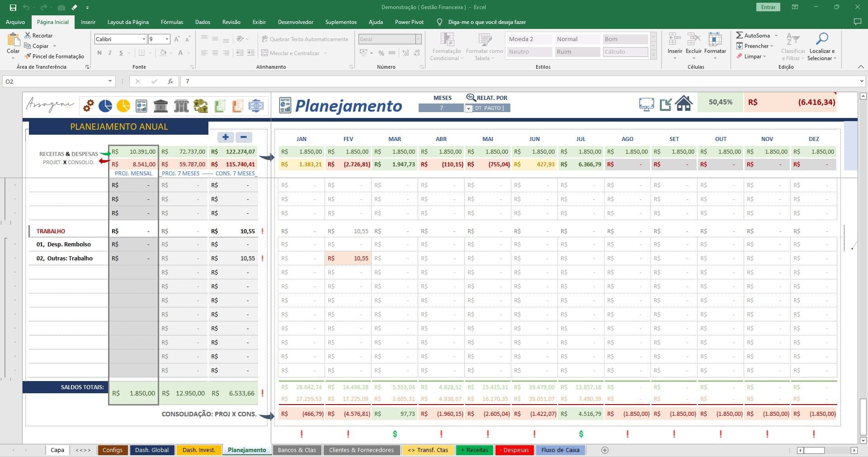Viewport: 868px width, 457px height.
Task: Toggle align text right
Action: [226, 53]
